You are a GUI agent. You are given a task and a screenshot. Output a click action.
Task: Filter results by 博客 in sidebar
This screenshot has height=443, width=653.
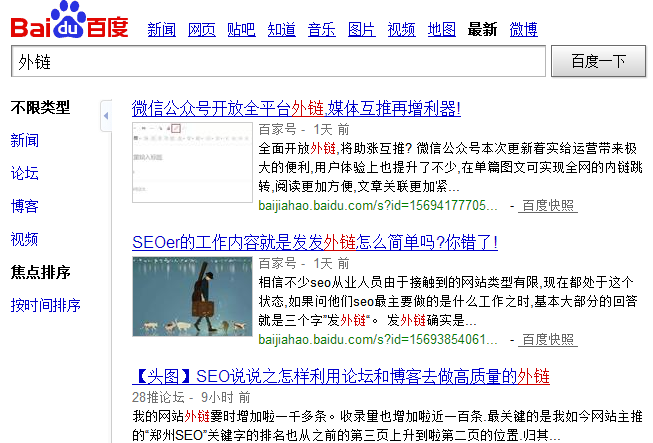(x=25, y=206)
